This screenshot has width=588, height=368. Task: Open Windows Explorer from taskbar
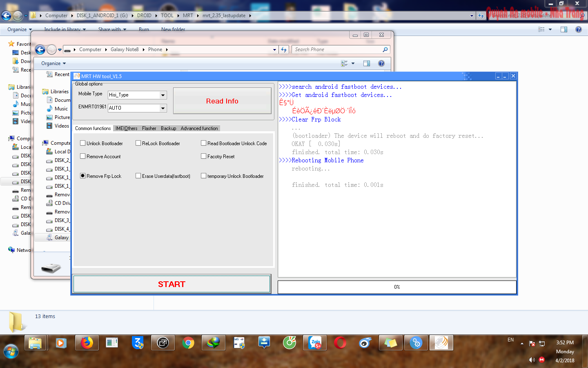[x=36, y=343]
